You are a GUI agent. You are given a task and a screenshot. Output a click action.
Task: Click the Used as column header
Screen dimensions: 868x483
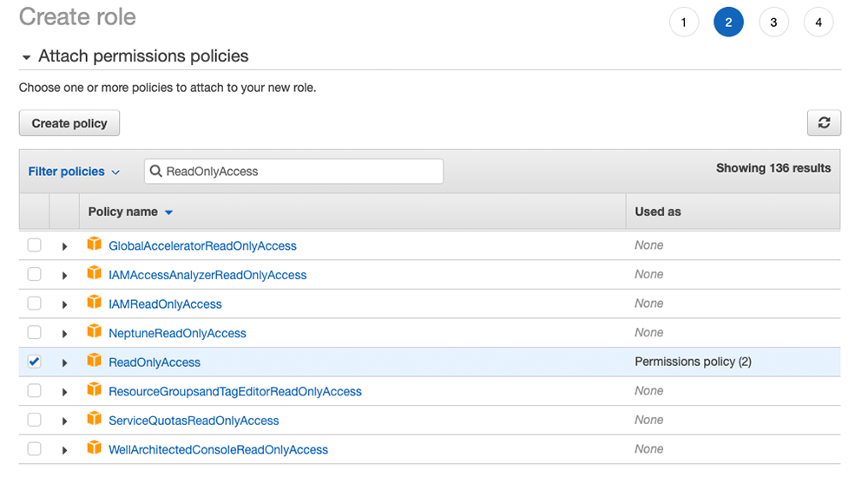(x=658, y=212)
